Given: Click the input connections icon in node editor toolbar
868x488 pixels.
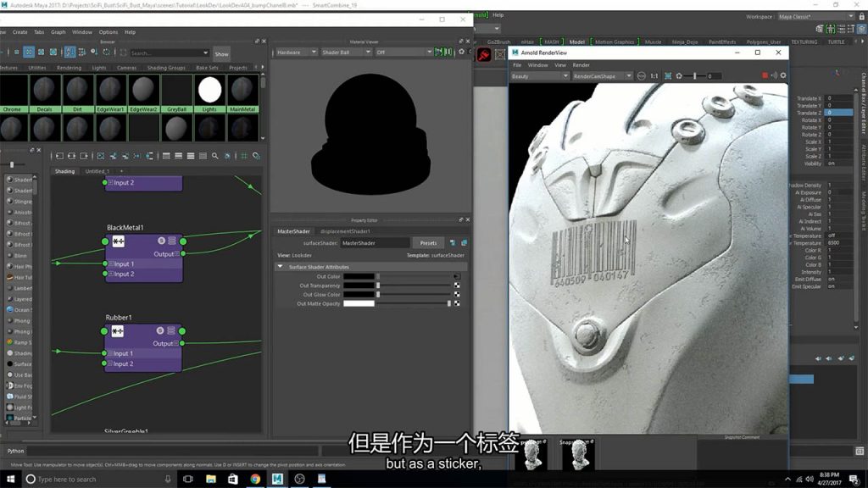Looking at the screenshot, I should click(60, 156).
